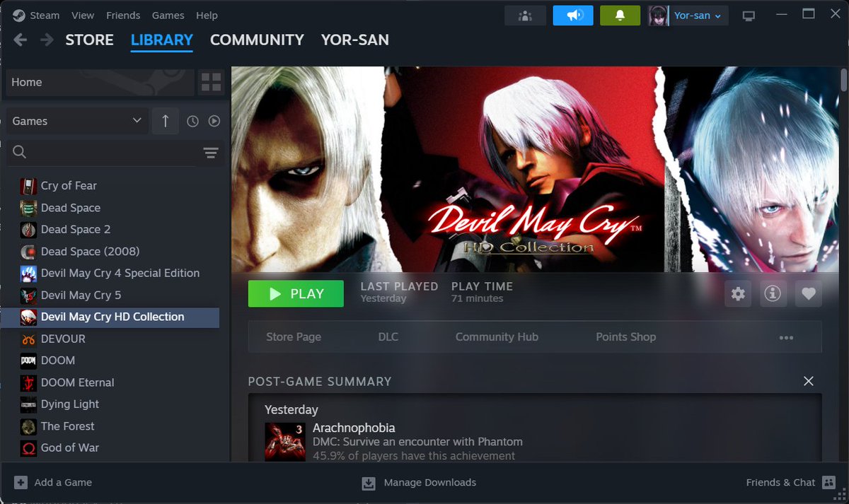Click the Manage Downloads label
The image size is (849, 504).
429,482
